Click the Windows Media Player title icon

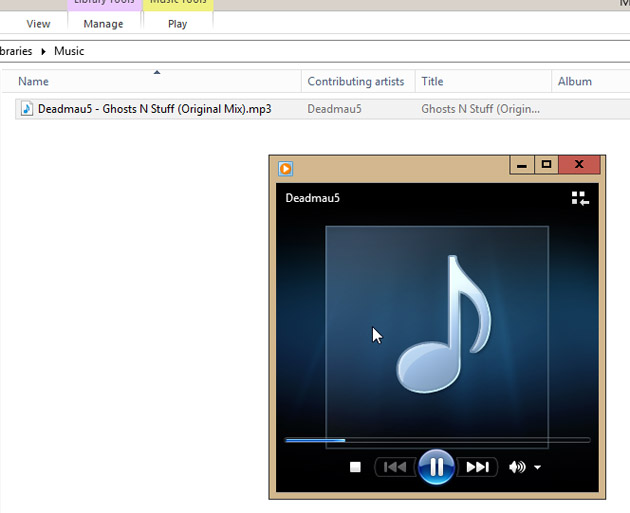coord(285,168)
